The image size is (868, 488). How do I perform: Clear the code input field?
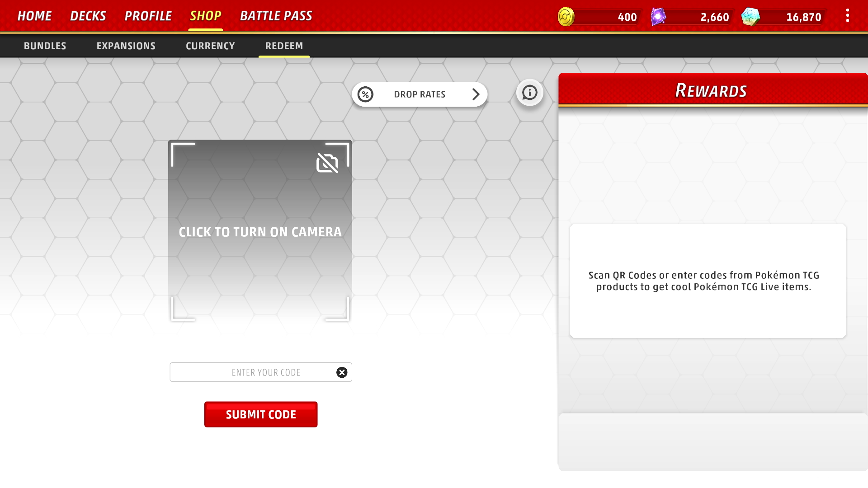pyautogui.click(x=342, y=372)
